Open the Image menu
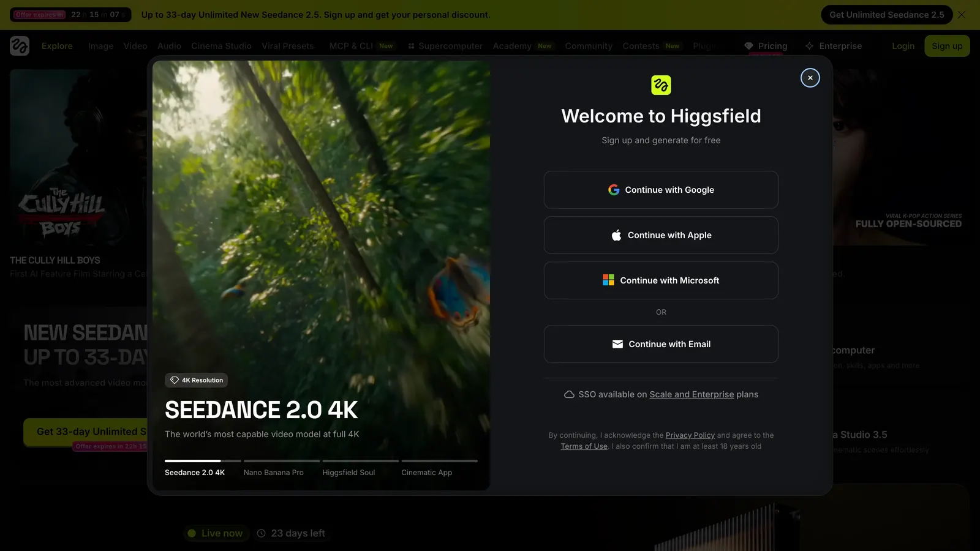The image size is (980, 551). point(100,46)
